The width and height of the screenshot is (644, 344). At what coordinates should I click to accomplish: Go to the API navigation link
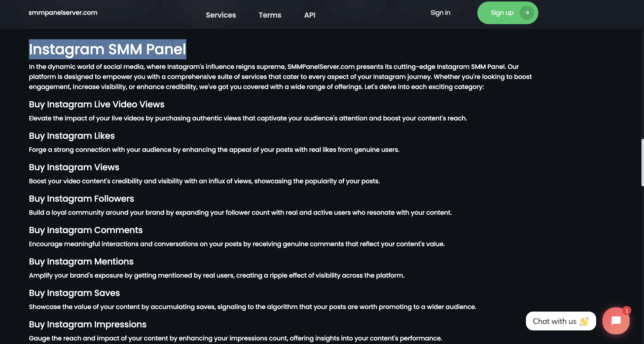click(x=310, y=15)
